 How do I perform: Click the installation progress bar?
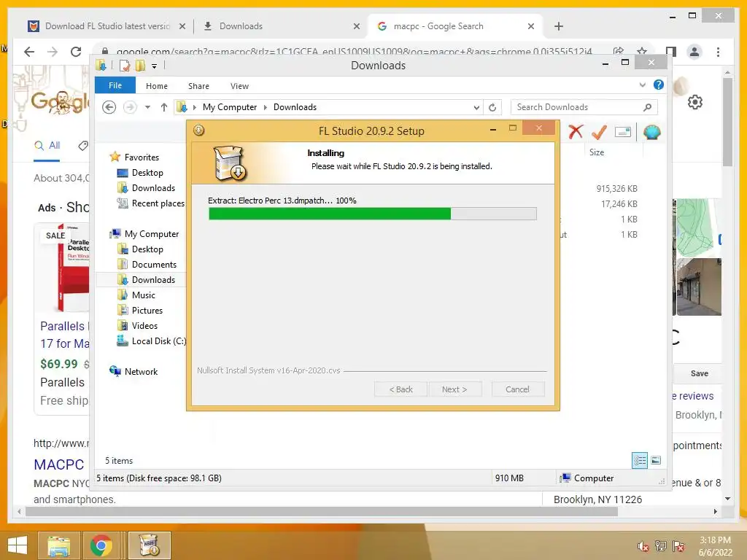(373, 214)
